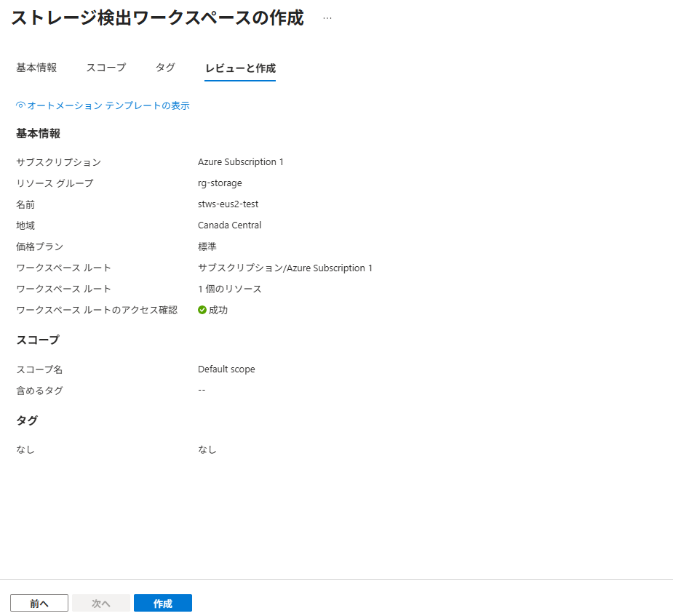Click サブスクリプション/Azure Subscription 1 root value

pos(285,268)
